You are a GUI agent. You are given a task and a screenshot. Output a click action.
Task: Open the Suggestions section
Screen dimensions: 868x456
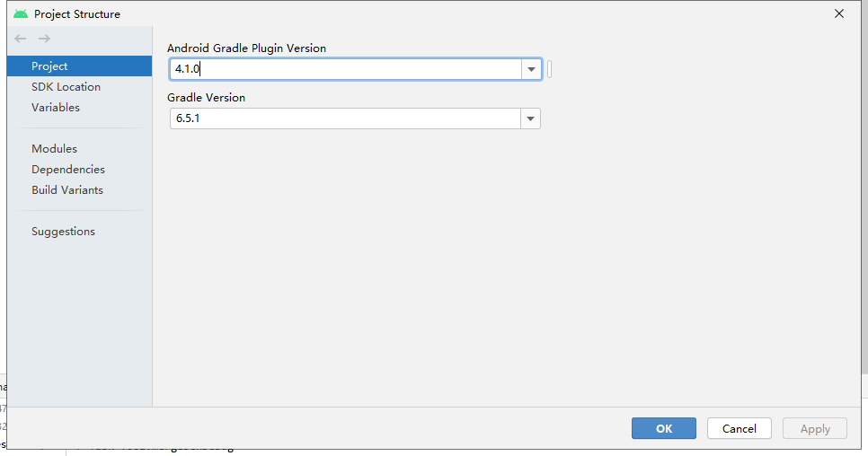coord(63,232)
